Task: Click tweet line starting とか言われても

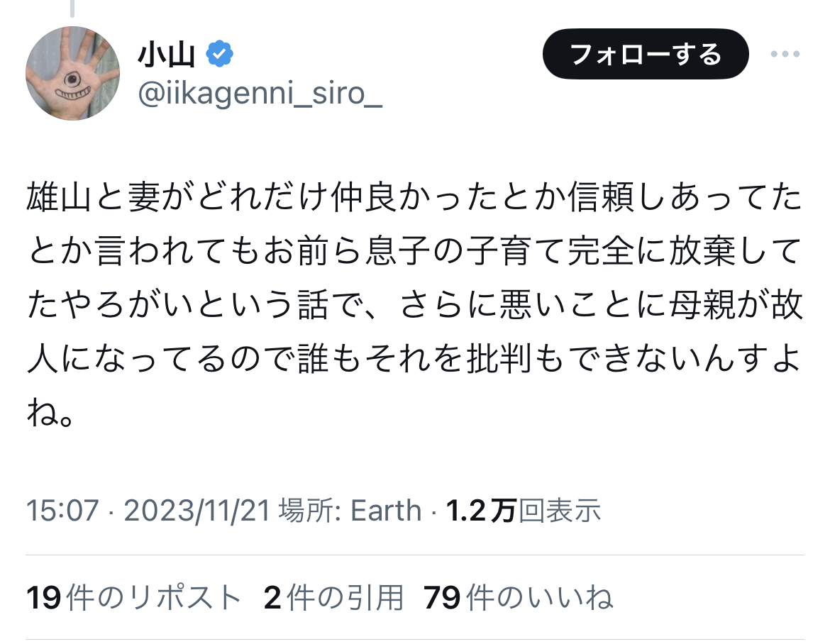Action: (415, 252)
